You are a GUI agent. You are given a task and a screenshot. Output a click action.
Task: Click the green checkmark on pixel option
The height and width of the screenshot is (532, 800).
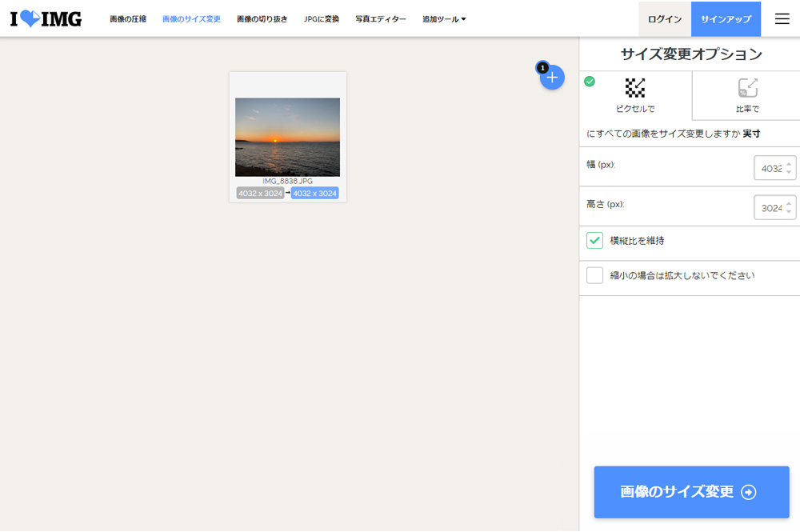coord(590,81)
